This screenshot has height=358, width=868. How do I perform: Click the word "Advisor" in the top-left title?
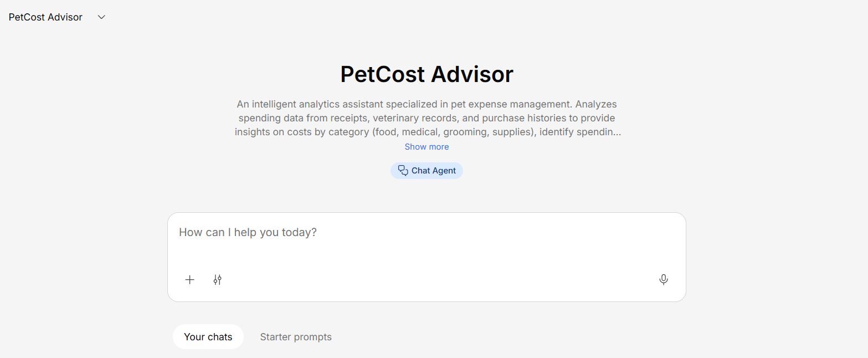pyautogui.click(x=64, y=17)
